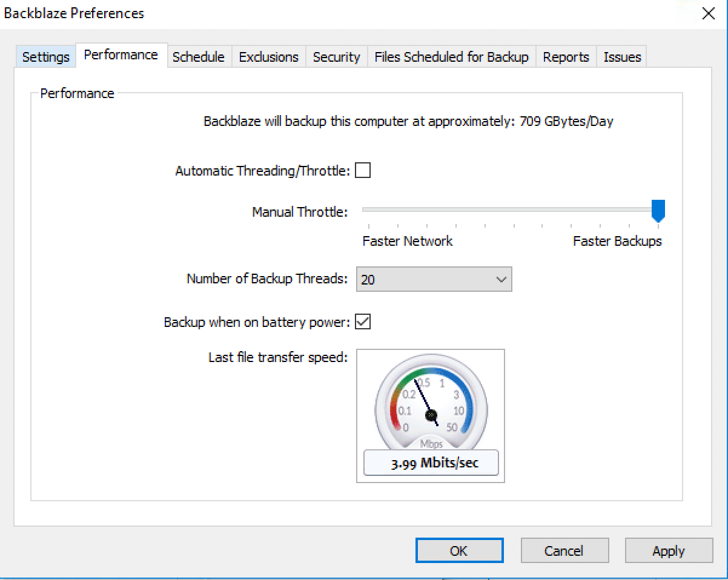The height and width of the screenshot is (580, 728).
Task: Click the OK button
Action: pyautogui.click(x=459, y=550)
